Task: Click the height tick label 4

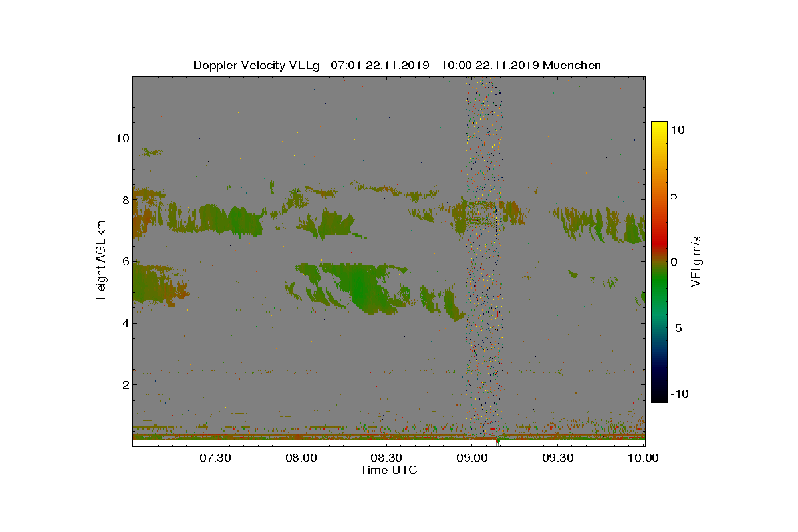Action: click(124, 324)
